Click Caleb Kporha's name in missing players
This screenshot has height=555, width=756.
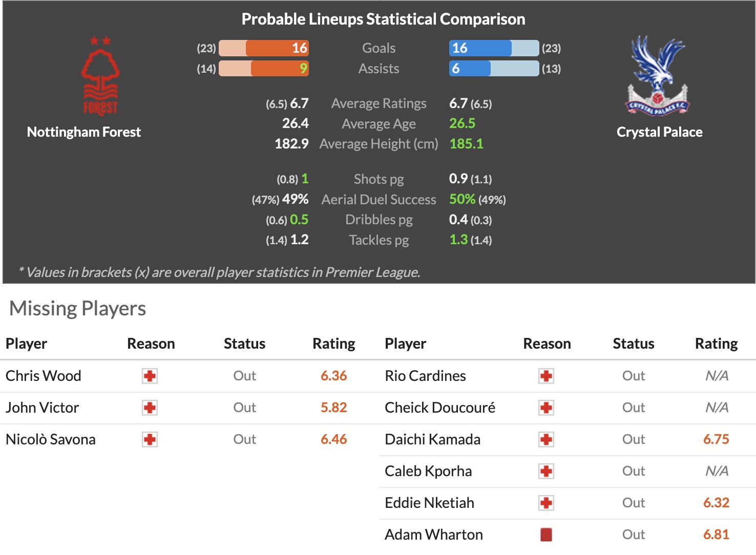[428, 472]
